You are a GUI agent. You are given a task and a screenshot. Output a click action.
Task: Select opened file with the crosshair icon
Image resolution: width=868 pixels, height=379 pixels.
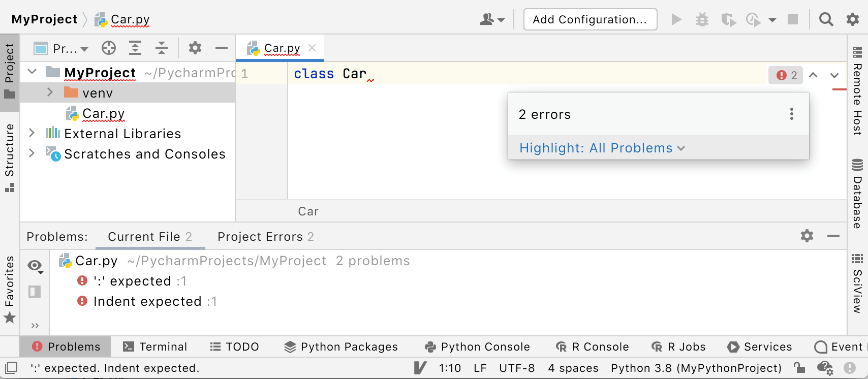click(x=109, y=48)
